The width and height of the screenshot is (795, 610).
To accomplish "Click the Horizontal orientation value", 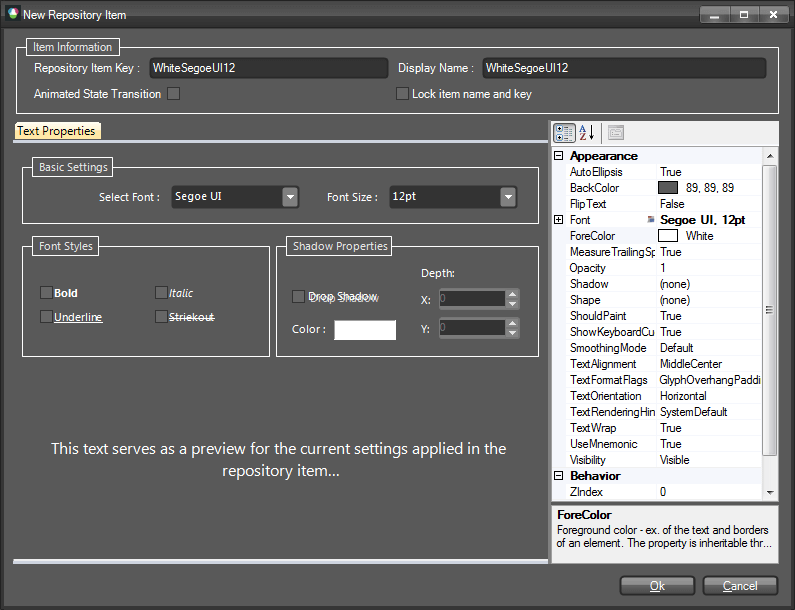I will tap(683, 396).
